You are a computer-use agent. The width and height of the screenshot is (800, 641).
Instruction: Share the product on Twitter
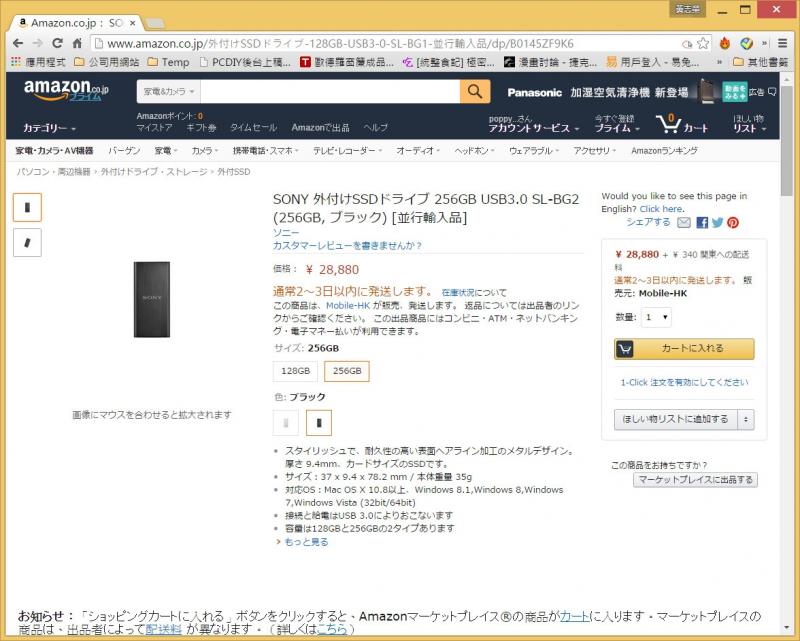717,223
